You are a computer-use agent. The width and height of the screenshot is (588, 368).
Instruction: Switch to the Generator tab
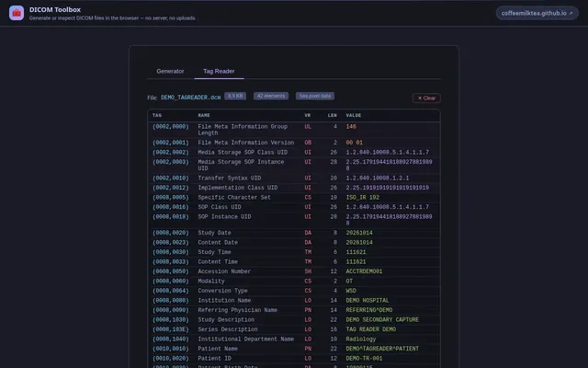[170, 71]
